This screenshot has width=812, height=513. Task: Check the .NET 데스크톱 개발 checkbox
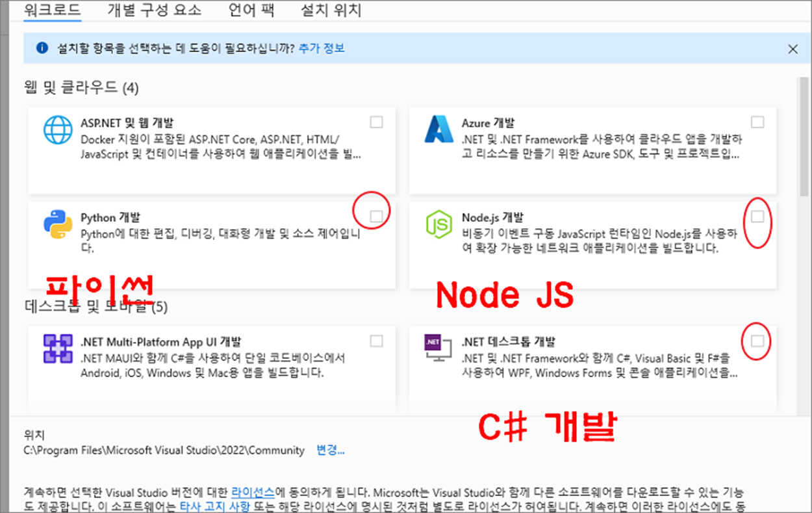click(757, 341)
